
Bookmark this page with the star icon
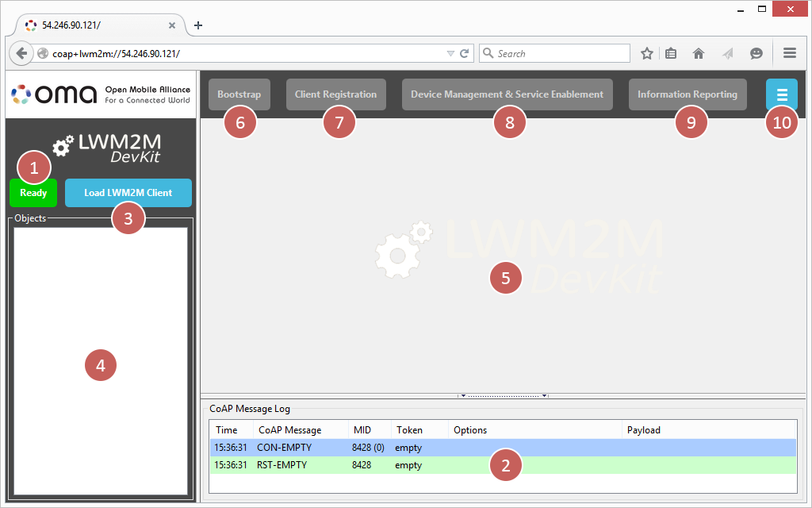647,53
